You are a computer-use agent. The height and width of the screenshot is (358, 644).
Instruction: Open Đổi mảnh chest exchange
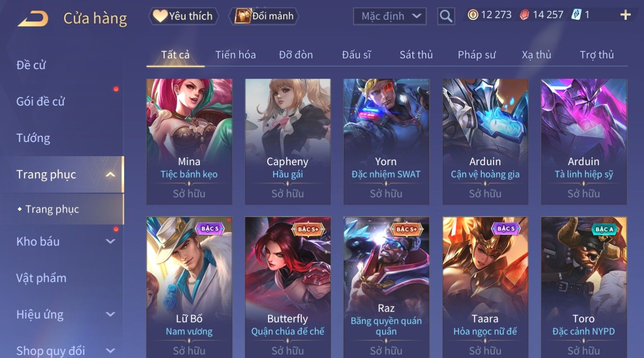click(x=264, y=16)
